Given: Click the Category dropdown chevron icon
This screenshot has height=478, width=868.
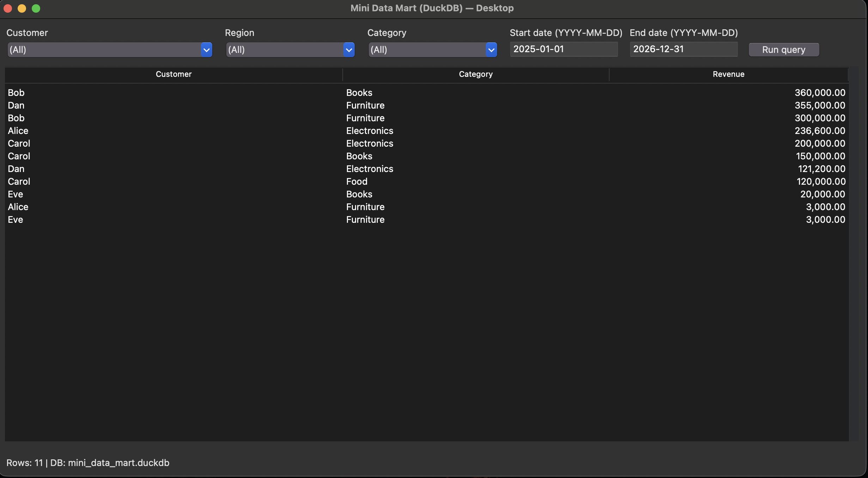Looking at the screenshot, I should click(491, 50).
